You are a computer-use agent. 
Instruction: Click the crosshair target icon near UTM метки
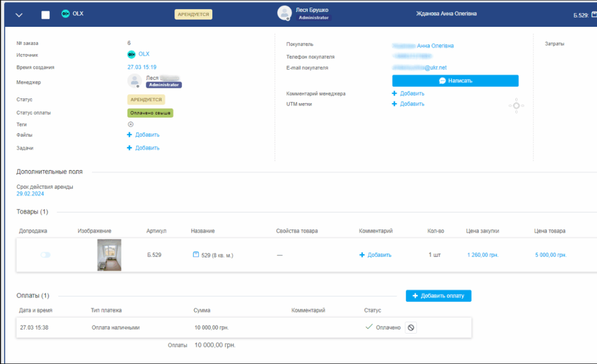[x=517, y=105]
